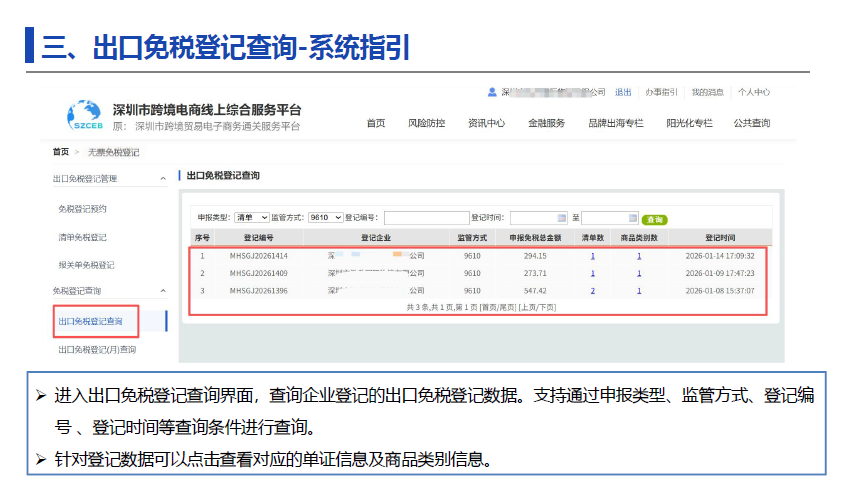Click the 登记编号 input field

coord(426,217)
